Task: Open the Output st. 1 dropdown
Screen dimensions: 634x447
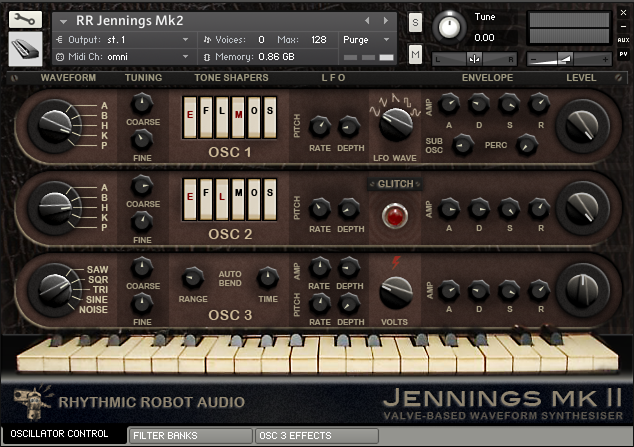Action: pos(123,40)
